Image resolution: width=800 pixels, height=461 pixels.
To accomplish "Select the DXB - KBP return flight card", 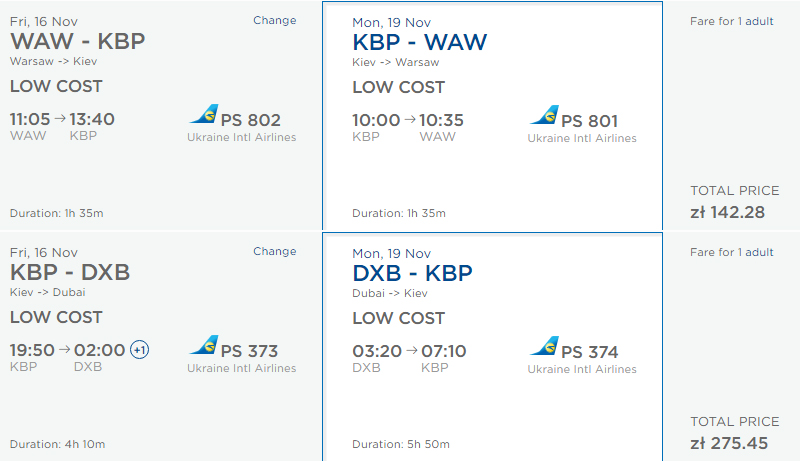I will click(x=492, y=347).
